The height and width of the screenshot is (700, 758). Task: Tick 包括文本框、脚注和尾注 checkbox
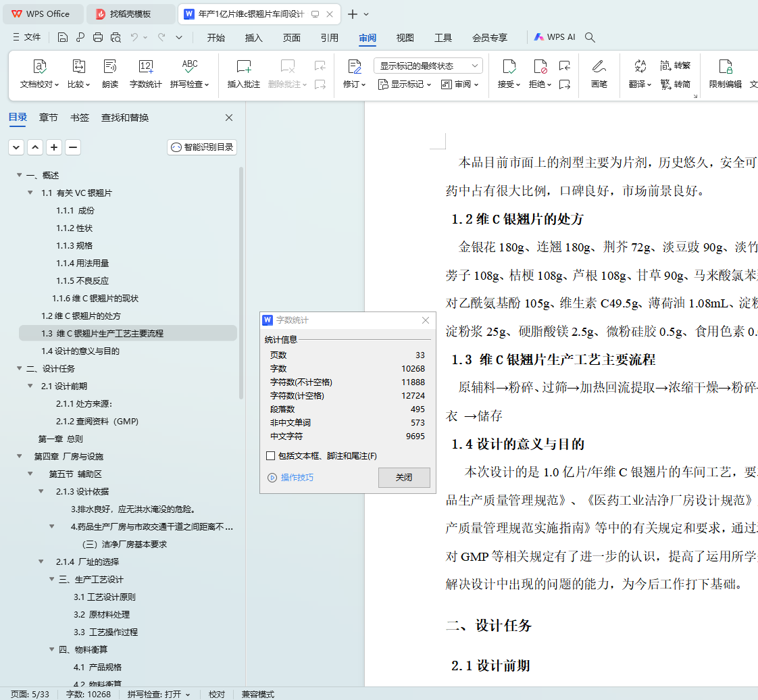point(271,456)
